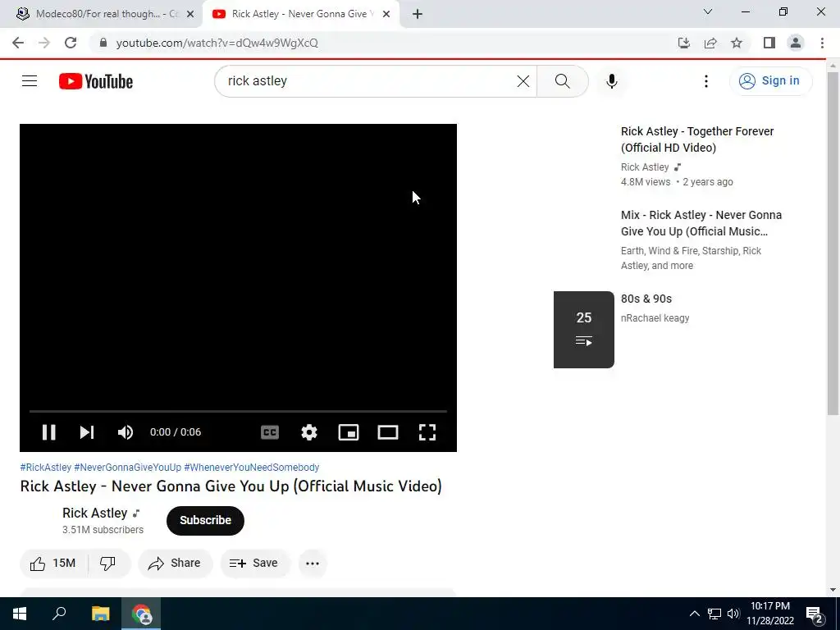Screen dimensions: 840x630
Task: Subscribe to Rick Astley channel
Action: click(x=205, y=520)
